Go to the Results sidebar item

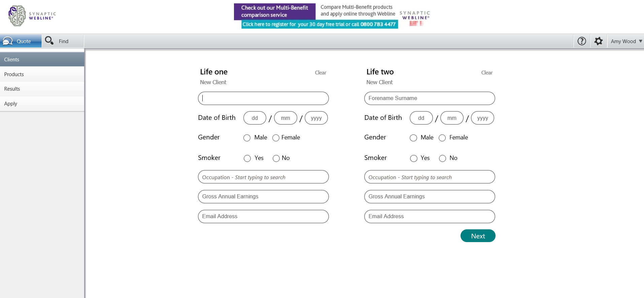[x=12, y=89]
